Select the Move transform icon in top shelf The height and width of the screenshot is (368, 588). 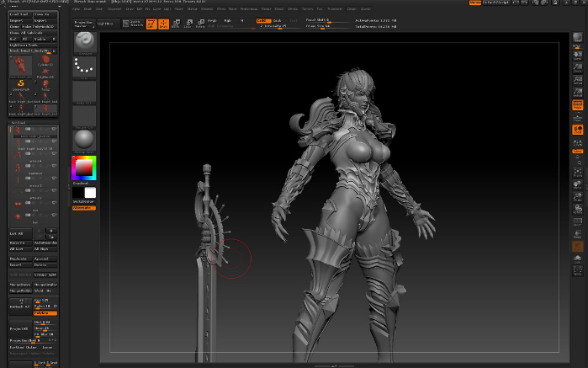coord(176,24)
